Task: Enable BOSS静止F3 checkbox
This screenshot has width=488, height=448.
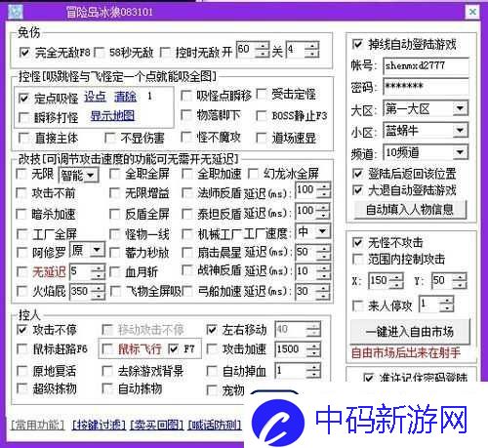Action: tap(262, 115)
